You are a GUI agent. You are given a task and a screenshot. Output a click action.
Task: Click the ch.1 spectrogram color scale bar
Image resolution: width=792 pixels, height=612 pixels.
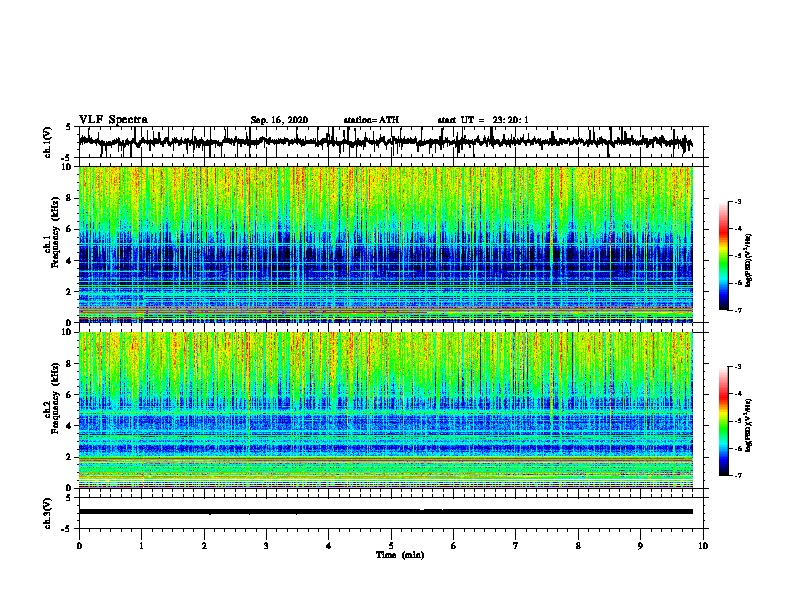pos(723,256)
